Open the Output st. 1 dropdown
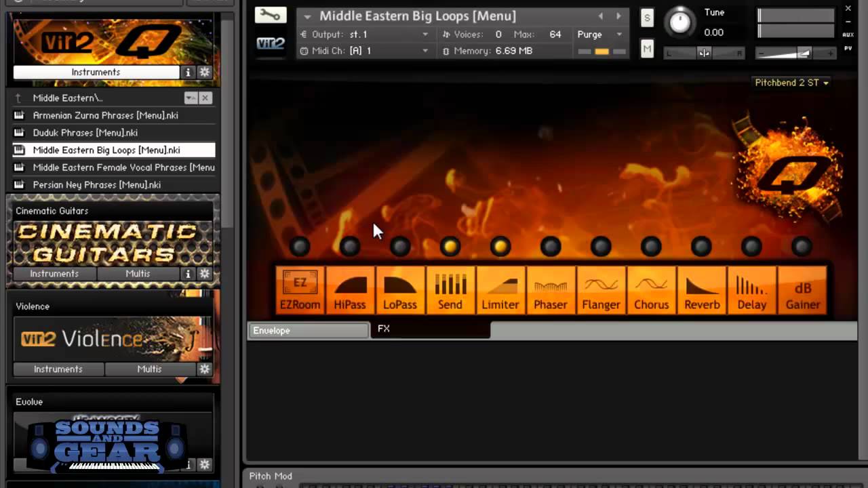This screenshot has width=868, height=488. click(x=425, y=35)
